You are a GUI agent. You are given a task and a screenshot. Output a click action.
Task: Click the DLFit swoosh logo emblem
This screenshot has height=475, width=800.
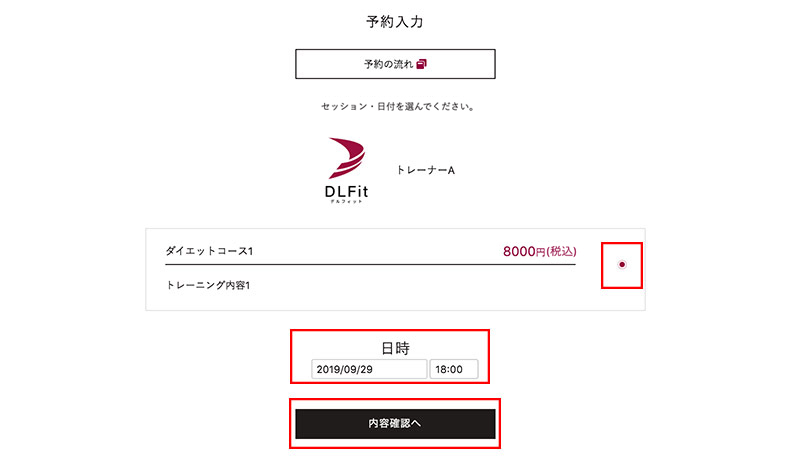click(346, 158)
